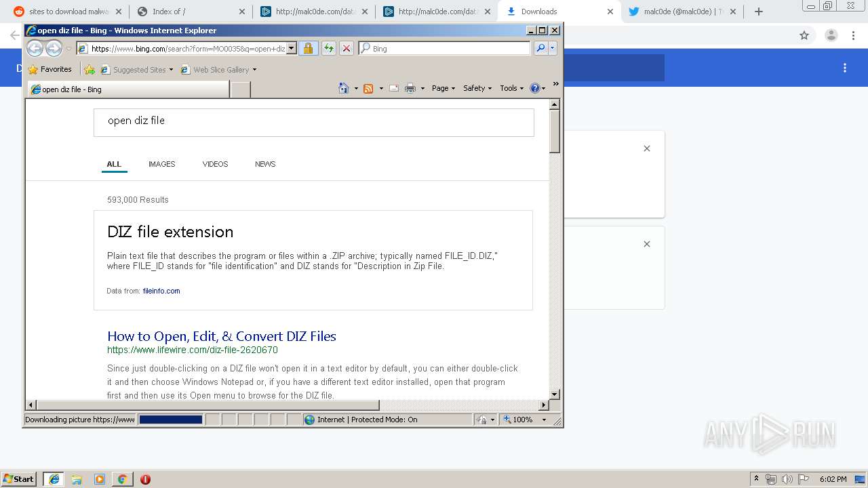
Task: Open 'How to Open, Edit, & Convert DIZ Files'
Action: pos(222,336)
